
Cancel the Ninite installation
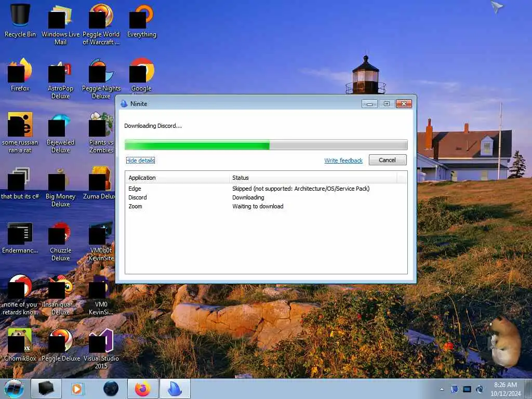tap(388, 160)
